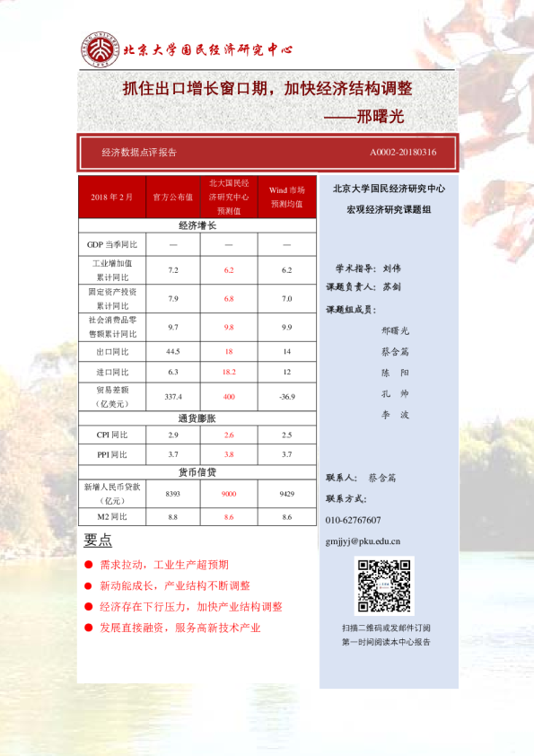Click the Peking University round emblem logo

click(101, 49)
